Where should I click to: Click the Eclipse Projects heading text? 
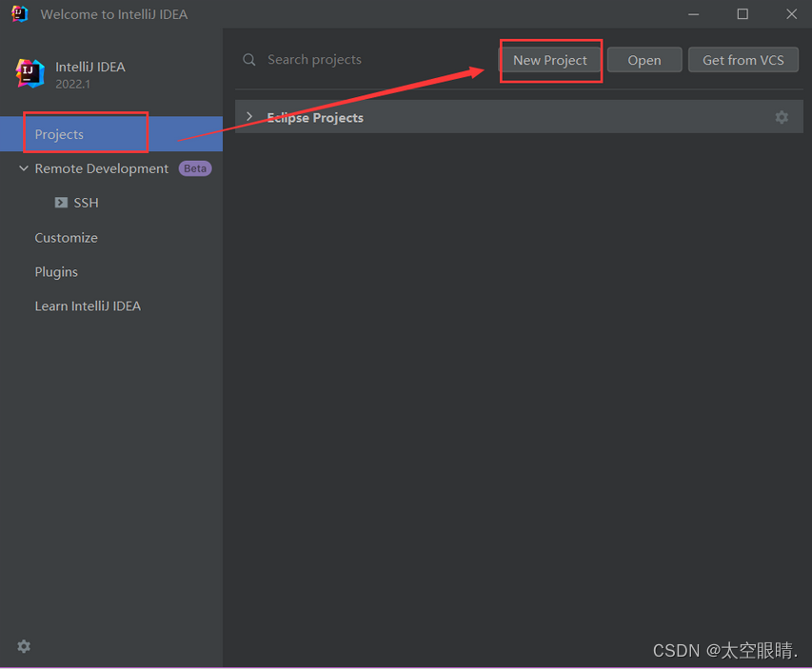(x=315, y=118)
